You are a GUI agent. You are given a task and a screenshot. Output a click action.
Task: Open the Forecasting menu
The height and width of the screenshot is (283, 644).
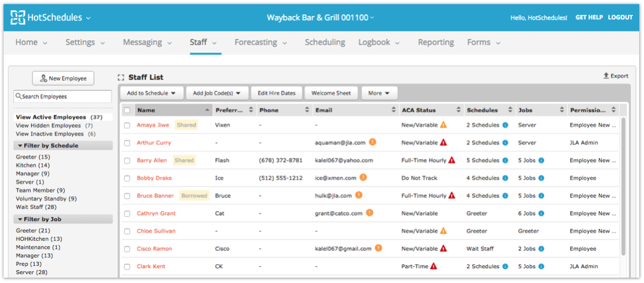click(x=260, y=43)
